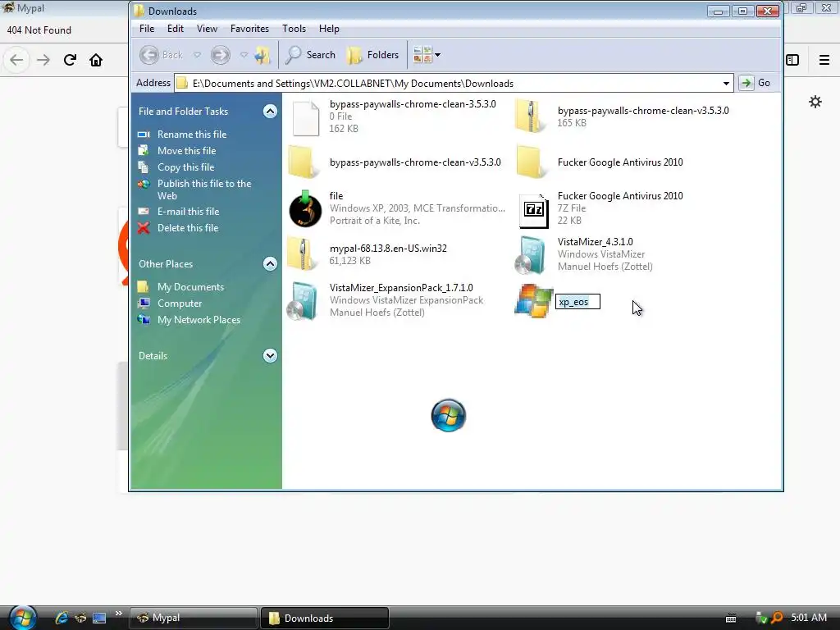Image resolution: width=840 pixels, height=630 pixels.
Task: Expand the Details section
Action: 270,356
